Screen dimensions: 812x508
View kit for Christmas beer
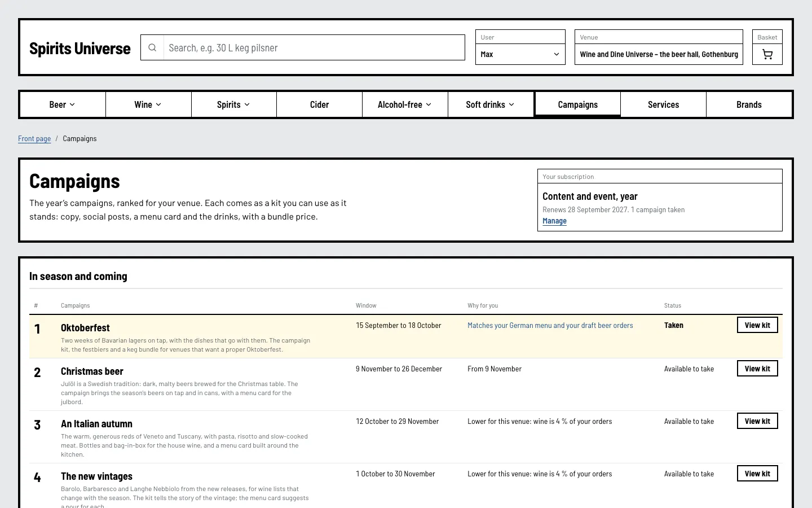[x=757, y=369]
